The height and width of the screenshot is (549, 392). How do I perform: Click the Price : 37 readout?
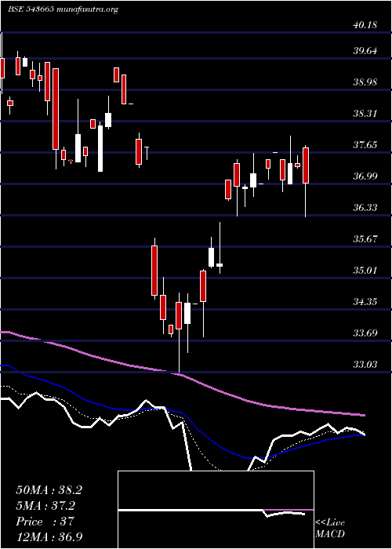coord(45,522)
